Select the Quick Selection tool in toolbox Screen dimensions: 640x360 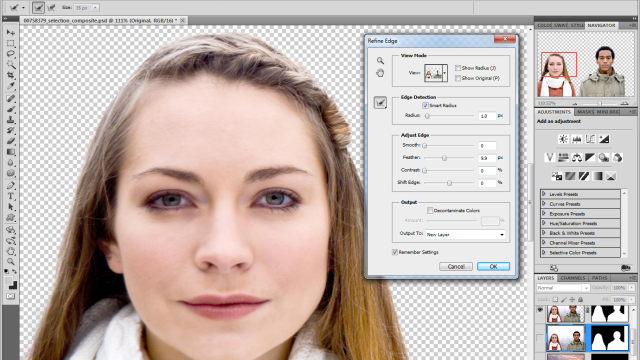click(11, 64)
